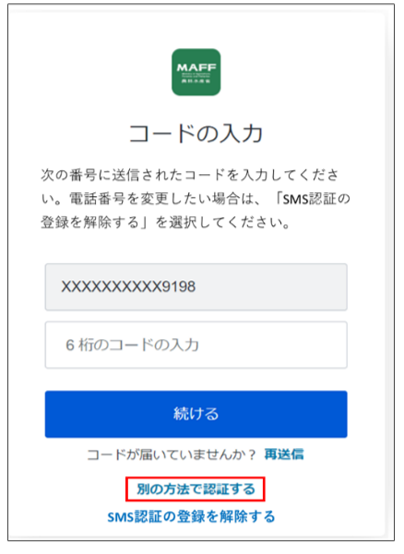Choose 別の方法で認証する link
Screen dimensions: 404x554
point(195,489)
